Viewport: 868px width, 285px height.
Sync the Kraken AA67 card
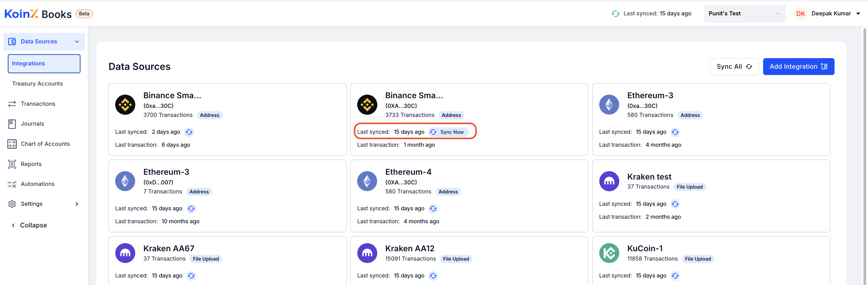tap(191, 276)
